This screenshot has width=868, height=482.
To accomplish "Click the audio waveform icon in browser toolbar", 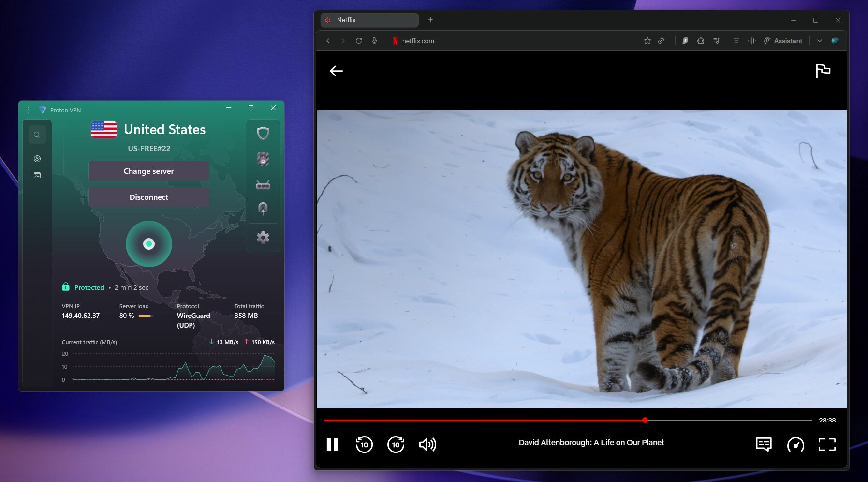I will pyautogui.click(x=752, y=41).
